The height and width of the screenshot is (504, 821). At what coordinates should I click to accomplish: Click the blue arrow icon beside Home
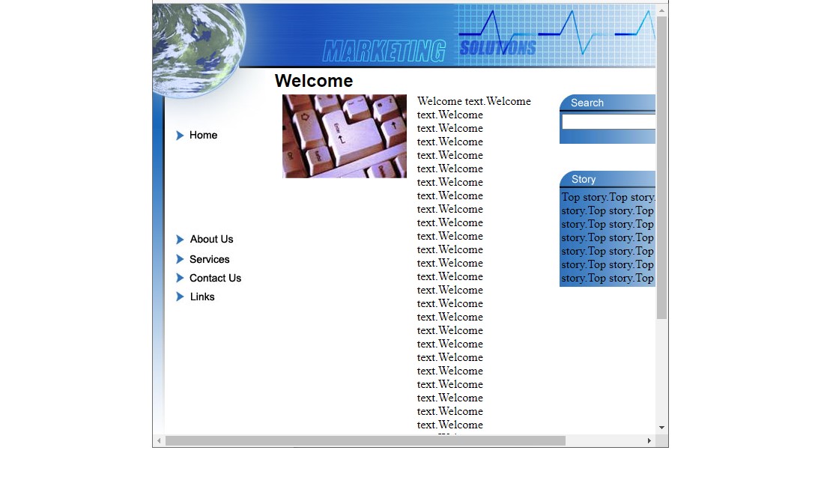(180, 136)
